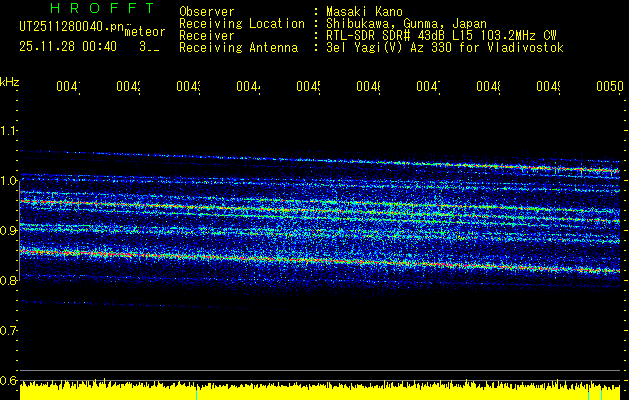
Task: Click the 25.11.28 00:40 timestamp
Action: pyautogui.click(x=67, y=46)
